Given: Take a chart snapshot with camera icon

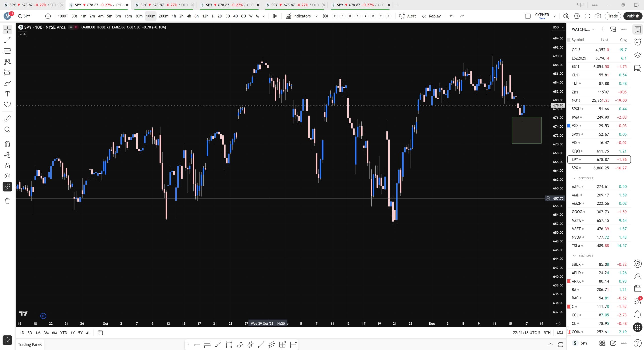Looking at the screenshot, I should click(x=598, y=16).
